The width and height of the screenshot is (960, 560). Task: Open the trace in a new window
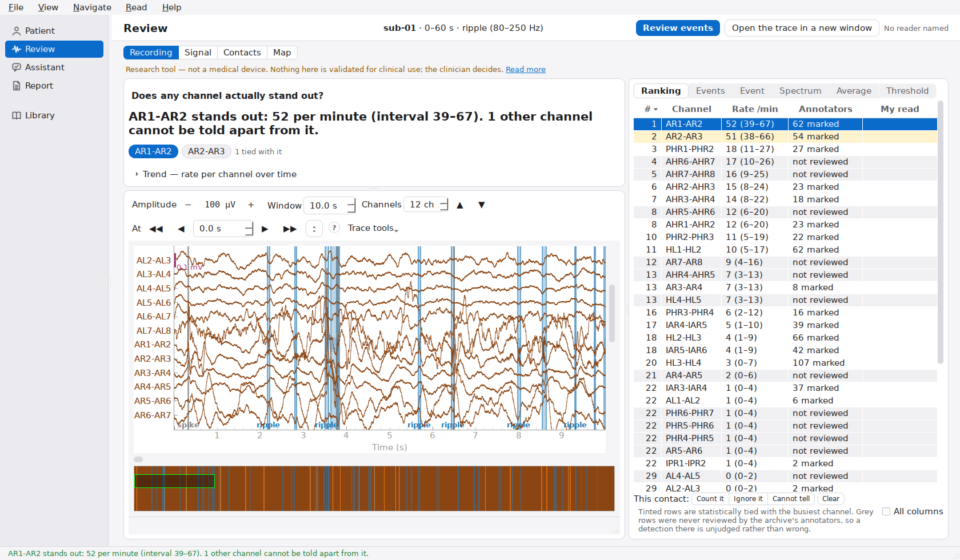point(802,28)
